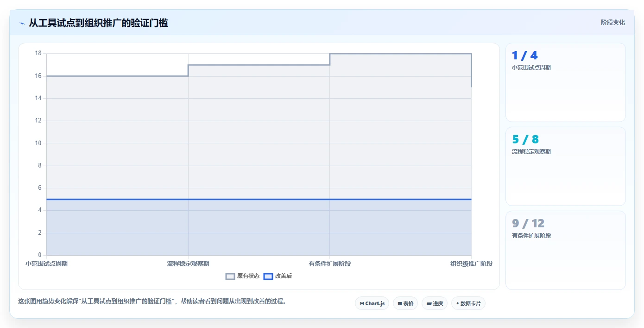Click the 流程稳定观察期 x-axis label
The width and height of the screenshot is (644, 328).
[188, 264]
